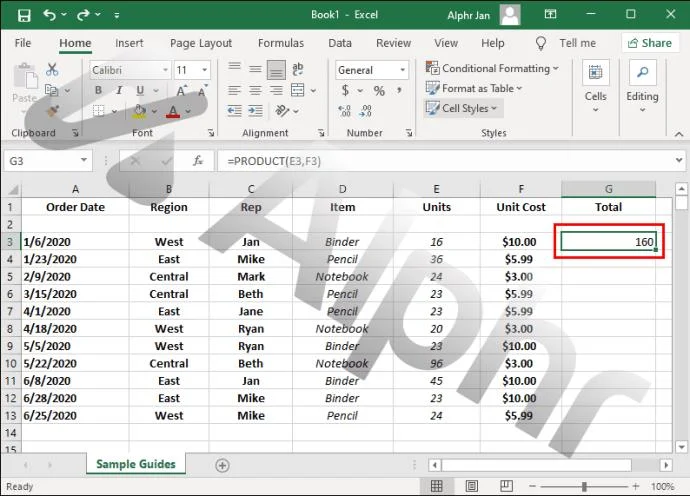Open the font size 11 dropdown

205,70
